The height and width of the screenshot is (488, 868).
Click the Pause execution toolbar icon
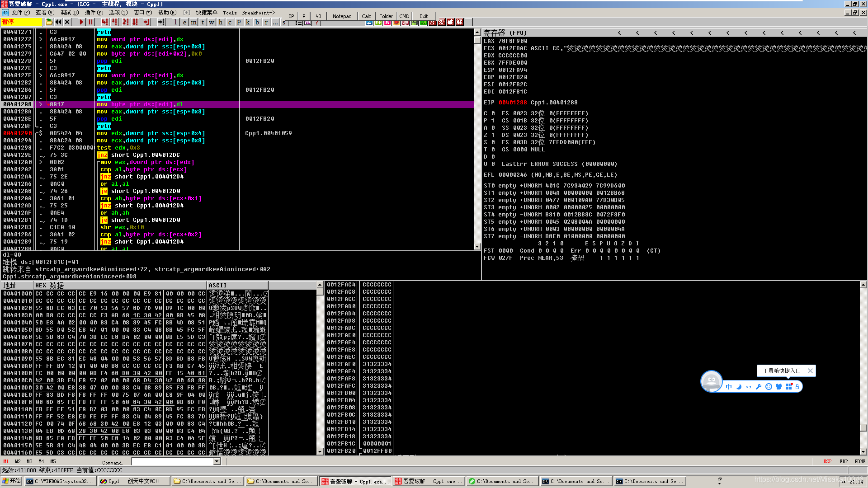point(90,22)
